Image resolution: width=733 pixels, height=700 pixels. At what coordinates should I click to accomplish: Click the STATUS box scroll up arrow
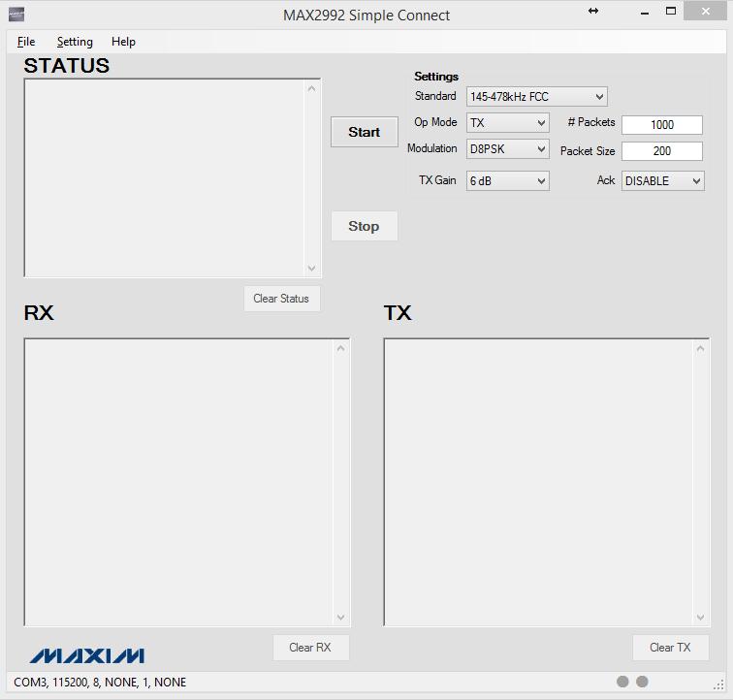(x=312, y=88)
